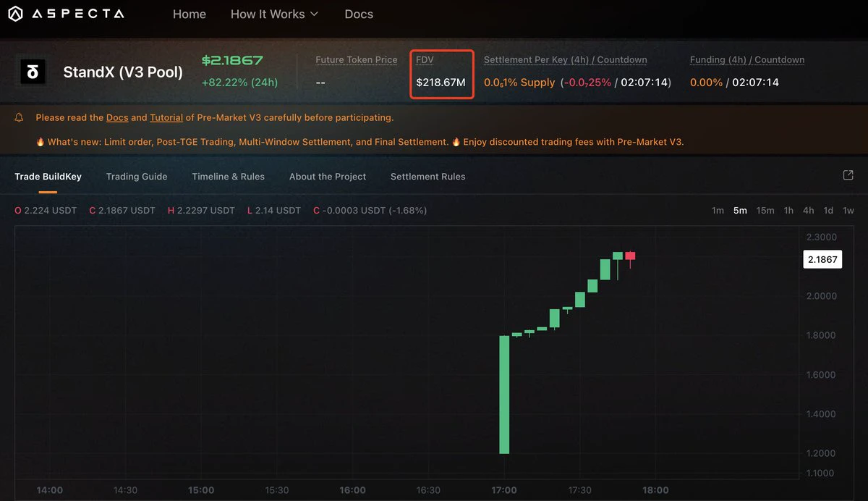Viewport: 868px width, 501px height.
Task: Click the open value 2.224 USDT
Action: click(x=50, y=211)
